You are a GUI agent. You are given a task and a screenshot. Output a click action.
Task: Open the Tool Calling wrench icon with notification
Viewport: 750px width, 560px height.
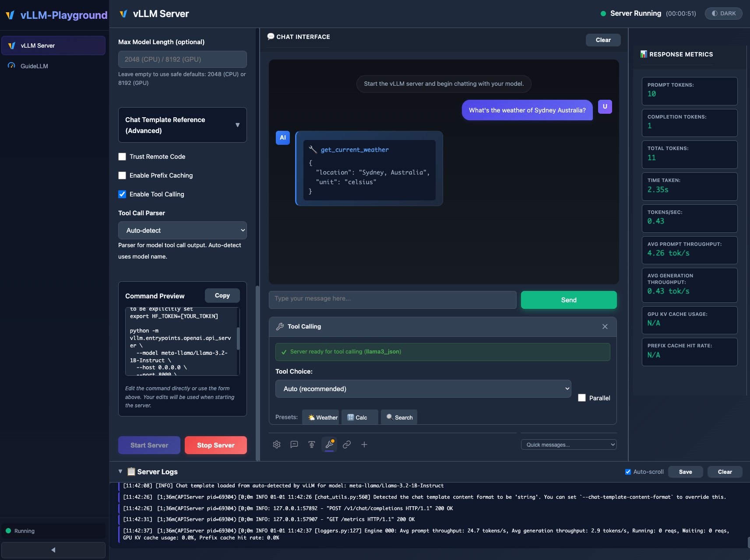pyautogui.click(x=329, y=444)
